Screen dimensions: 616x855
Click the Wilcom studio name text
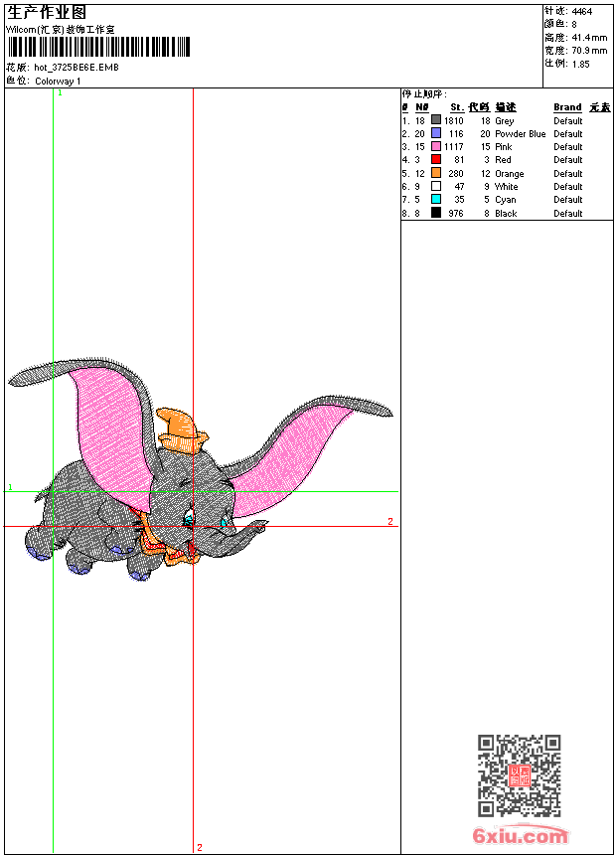tap(61, 30)
